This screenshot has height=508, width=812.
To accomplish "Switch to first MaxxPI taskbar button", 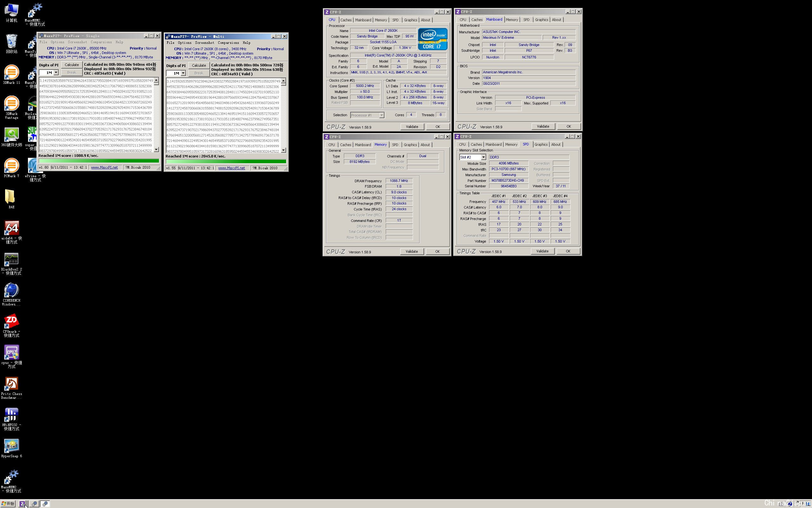I will [x=34, y=504].
